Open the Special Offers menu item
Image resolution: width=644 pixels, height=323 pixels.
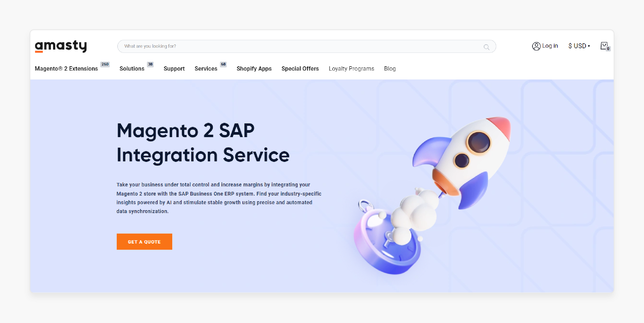300,69
